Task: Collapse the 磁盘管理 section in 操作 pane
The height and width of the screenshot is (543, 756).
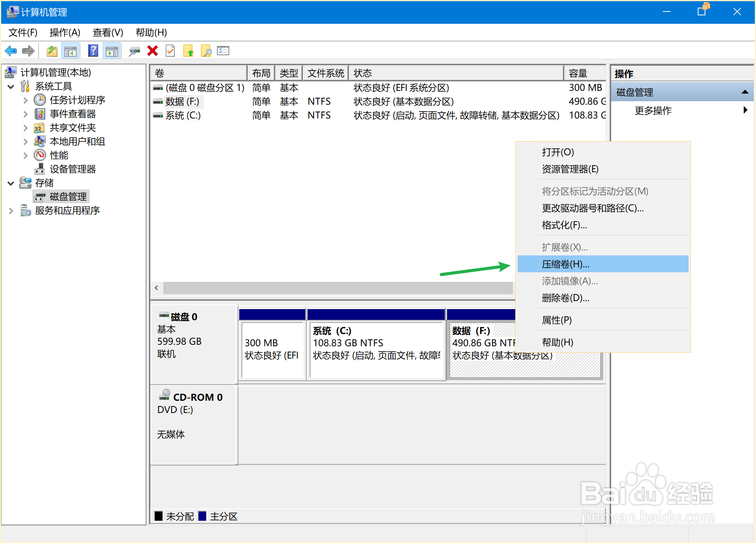Action: 744,92
